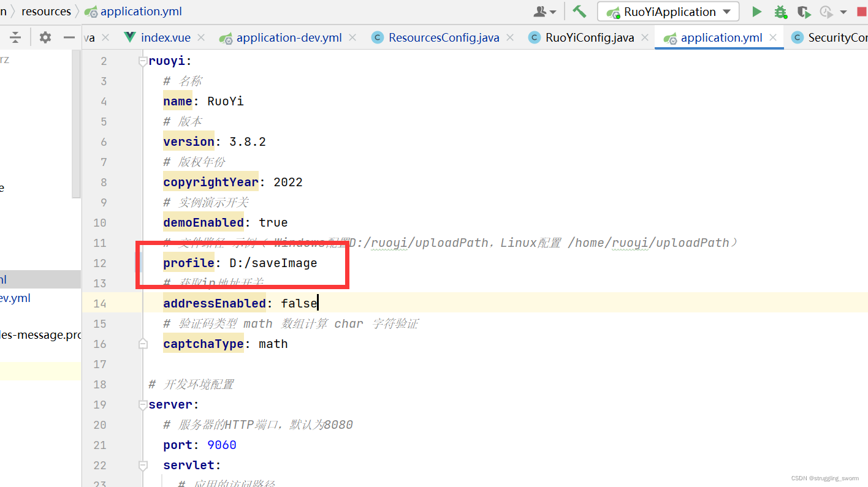
Task: Click the 'demoEnabled' key
Action: (x=204, y=222)
